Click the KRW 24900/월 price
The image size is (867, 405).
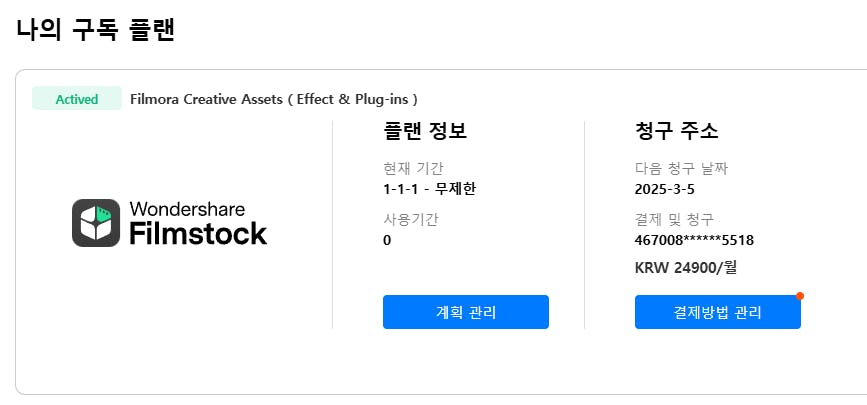point(685,267)
